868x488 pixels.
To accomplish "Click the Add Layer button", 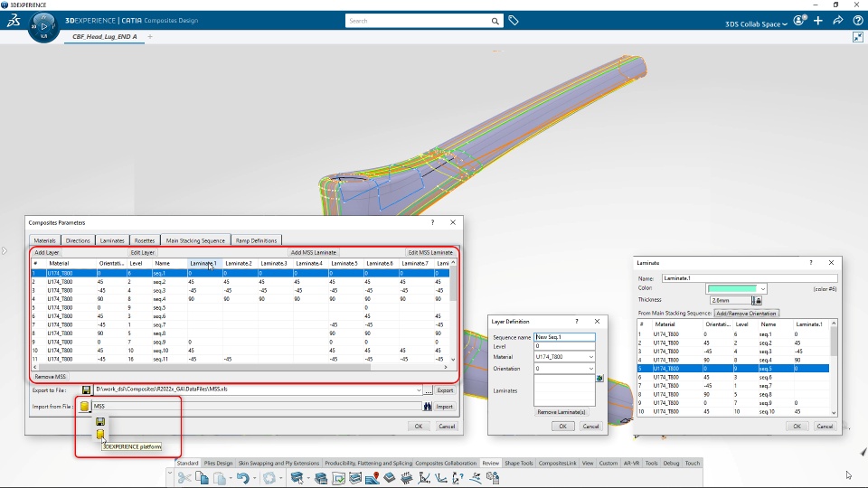I will (x=46, y=252).
